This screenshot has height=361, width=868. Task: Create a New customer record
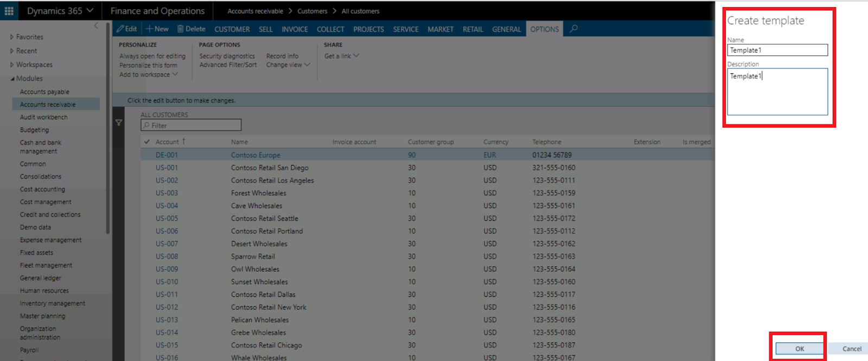157,29
